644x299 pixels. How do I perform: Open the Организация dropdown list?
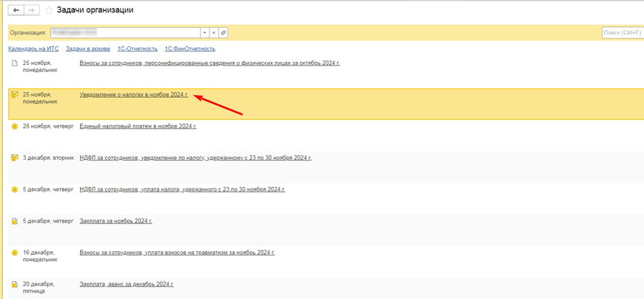(204, 33)
